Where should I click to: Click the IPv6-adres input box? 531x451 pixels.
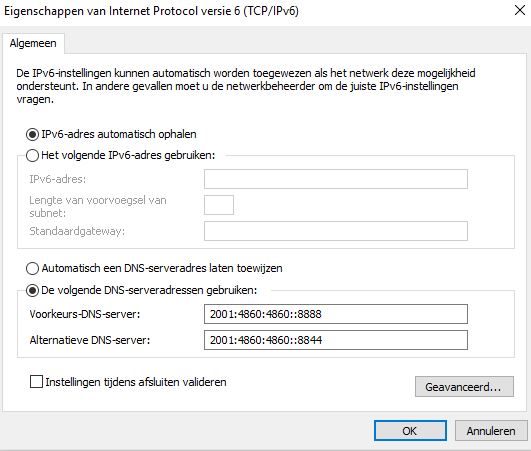click(336, 179)
